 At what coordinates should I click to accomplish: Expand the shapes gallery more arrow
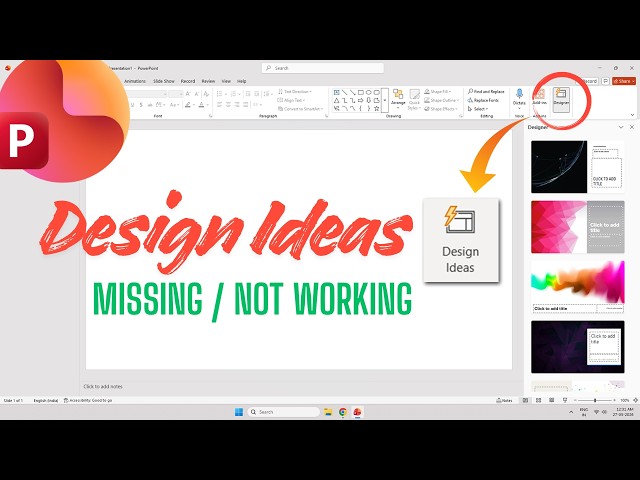coord(384,100)
